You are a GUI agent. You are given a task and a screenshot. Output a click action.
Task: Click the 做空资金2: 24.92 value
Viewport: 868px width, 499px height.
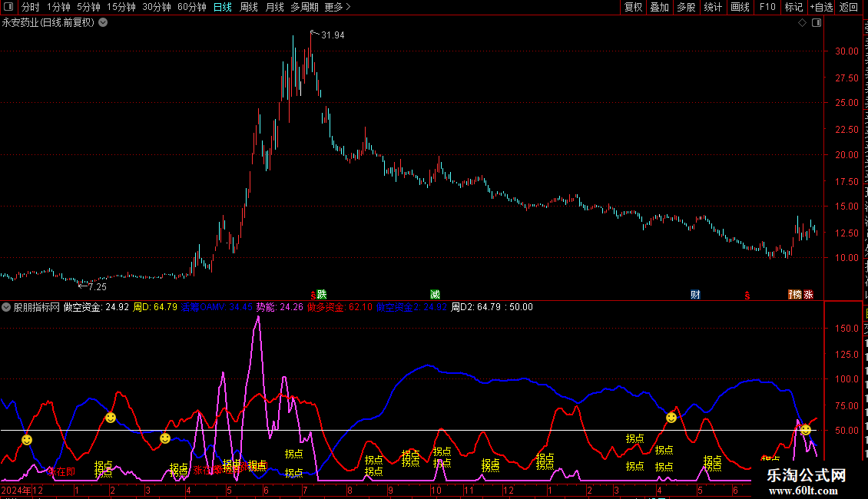pyautogui.click(x=411, y=307)
